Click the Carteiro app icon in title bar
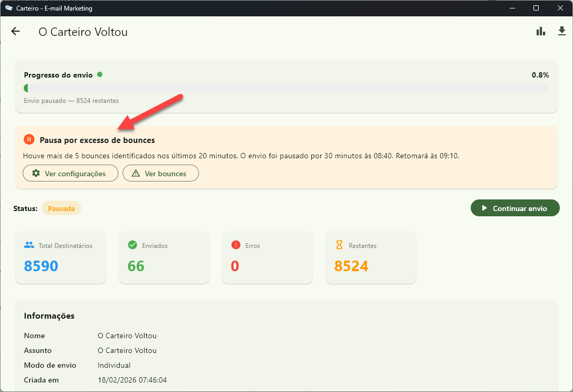 click(x=8, y=8)
